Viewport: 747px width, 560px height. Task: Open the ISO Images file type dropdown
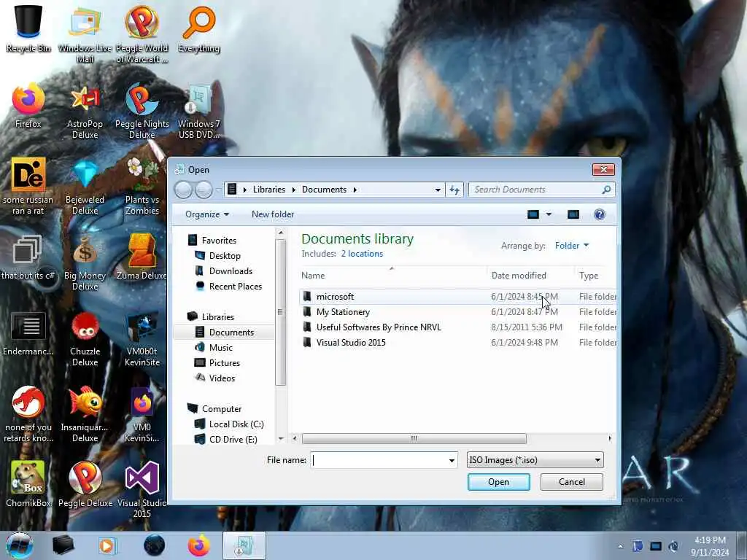[535, 460]
